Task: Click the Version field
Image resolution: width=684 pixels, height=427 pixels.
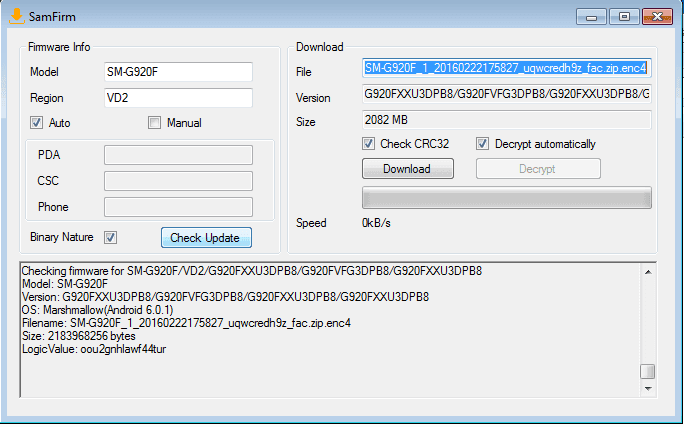Action: tap(507, 94)
